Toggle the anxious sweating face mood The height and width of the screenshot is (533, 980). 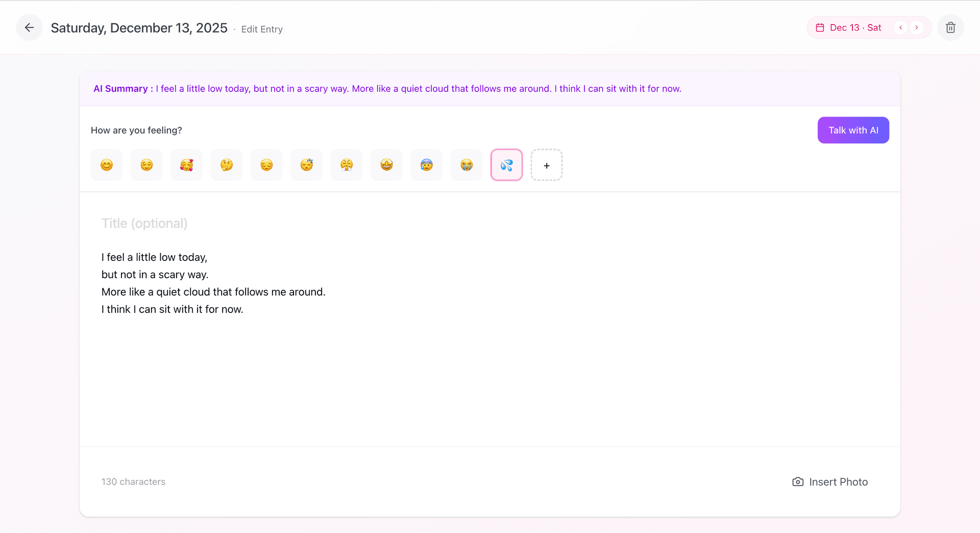pyautogui.click(x=427, y=165)
